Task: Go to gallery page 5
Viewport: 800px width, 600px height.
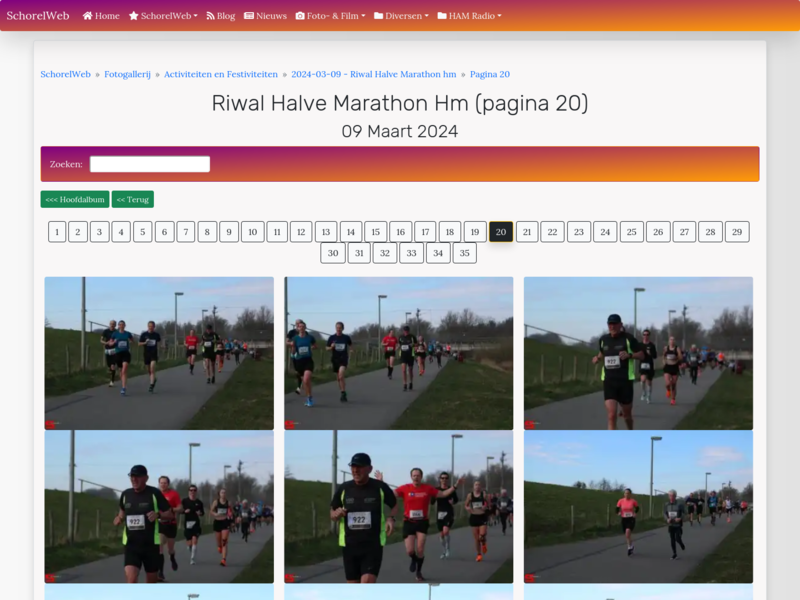Action: tap(143, 232)
